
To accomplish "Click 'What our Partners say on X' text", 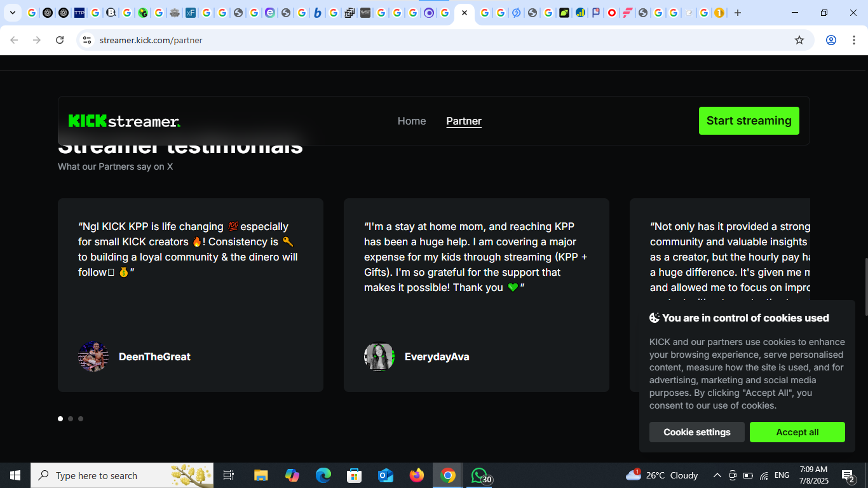I will [x=115, y=166].
